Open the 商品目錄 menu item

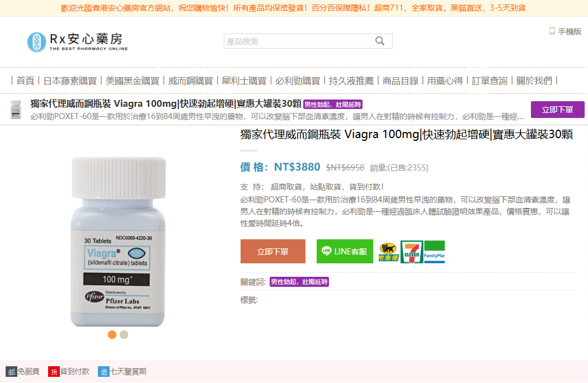click(401, 81)
